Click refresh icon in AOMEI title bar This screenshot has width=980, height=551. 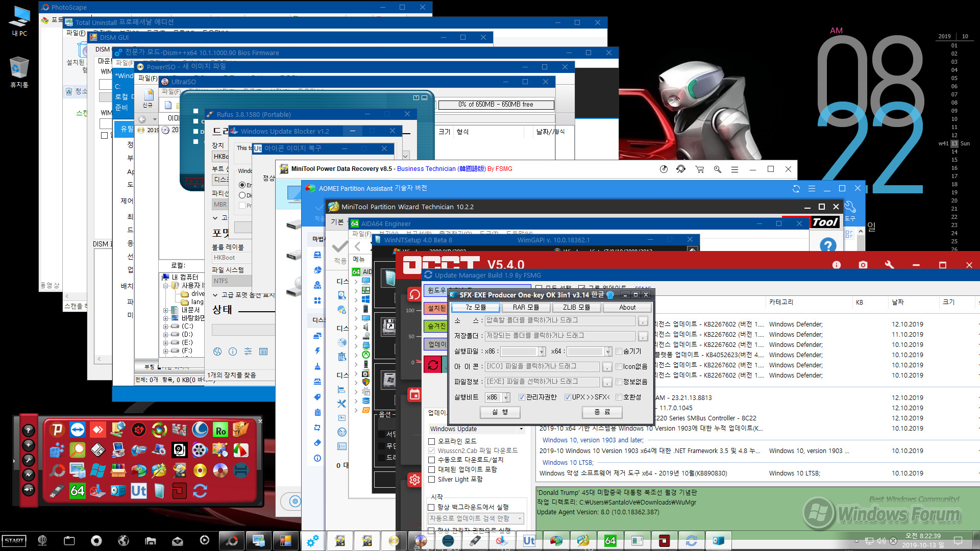tap(796, 189)
